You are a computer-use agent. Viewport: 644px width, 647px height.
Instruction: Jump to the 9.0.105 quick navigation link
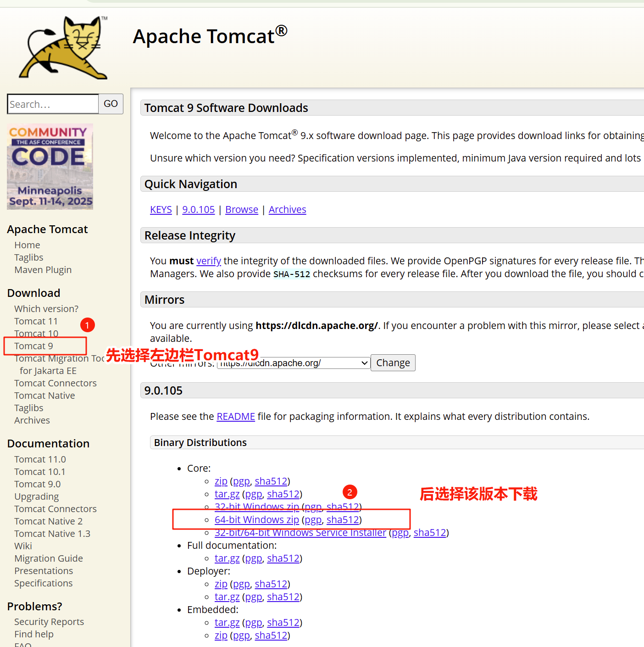[199, 210]
